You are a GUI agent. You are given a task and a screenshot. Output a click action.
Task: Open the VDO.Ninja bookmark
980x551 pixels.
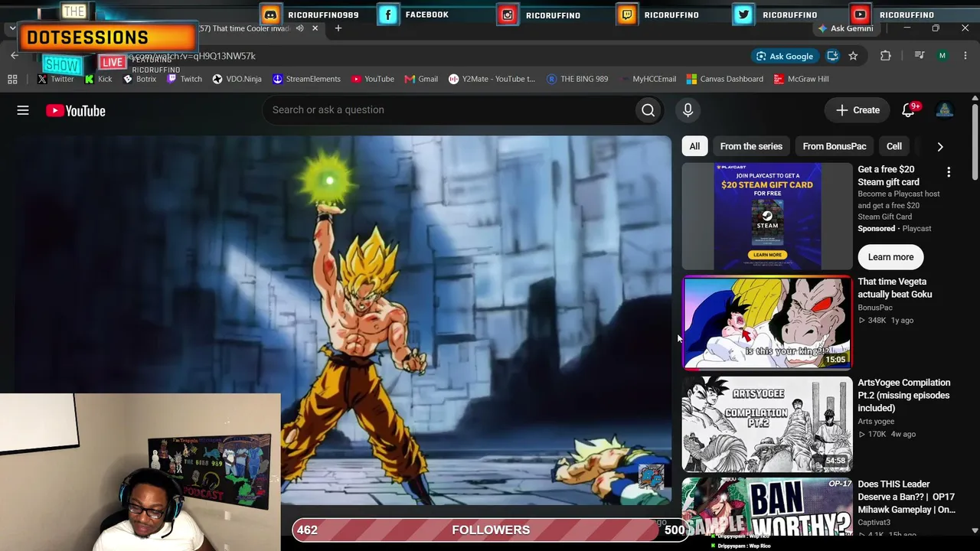tap(237, 79)
